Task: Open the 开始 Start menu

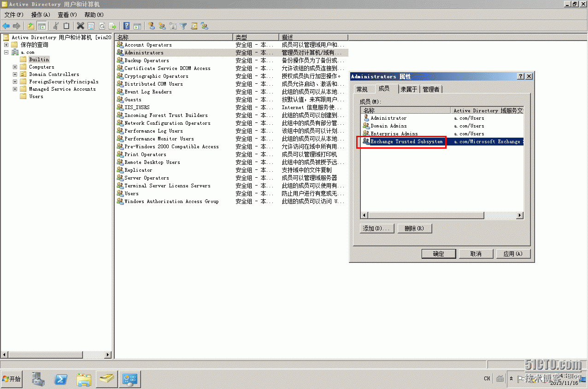Action: tap(12, 379)
